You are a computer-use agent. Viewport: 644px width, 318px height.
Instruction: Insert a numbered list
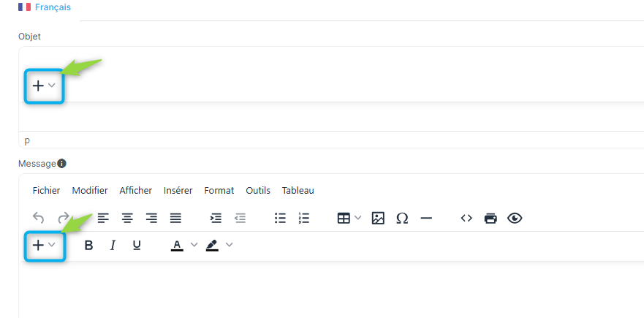[304, 218]
